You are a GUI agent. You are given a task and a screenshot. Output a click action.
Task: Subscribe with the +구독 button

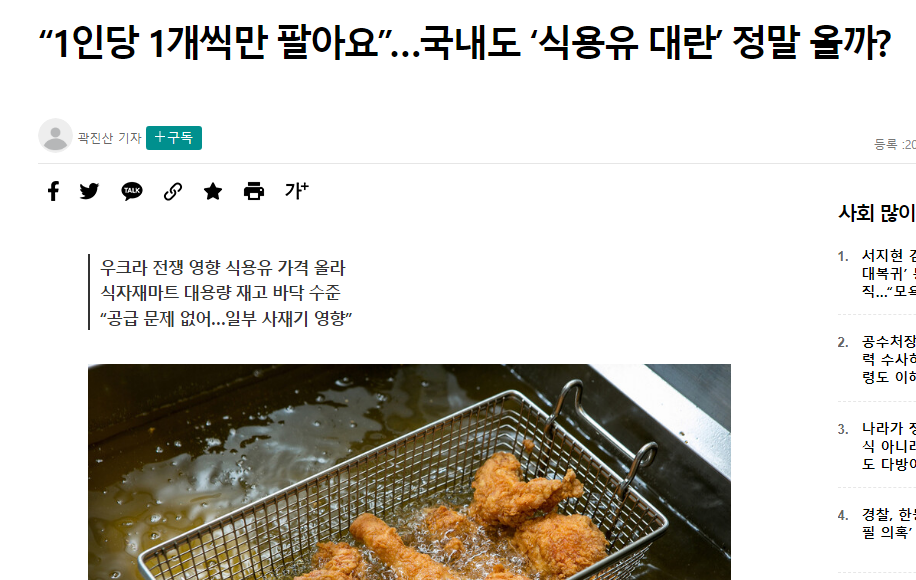coord(174,138)
